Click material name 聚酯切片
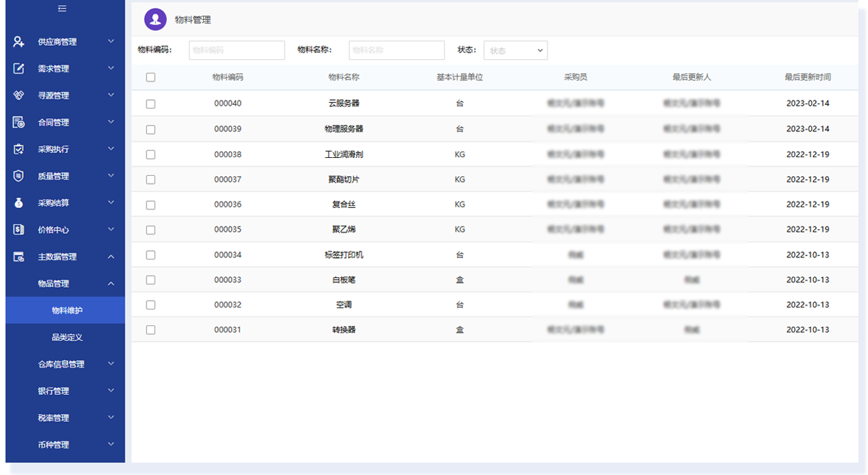 (344, 179)
